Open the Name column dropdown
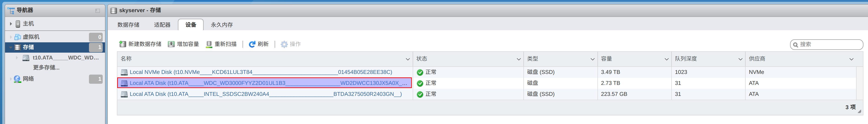The width and height of the screenshot is (868, 124). [x=407, y=59]
